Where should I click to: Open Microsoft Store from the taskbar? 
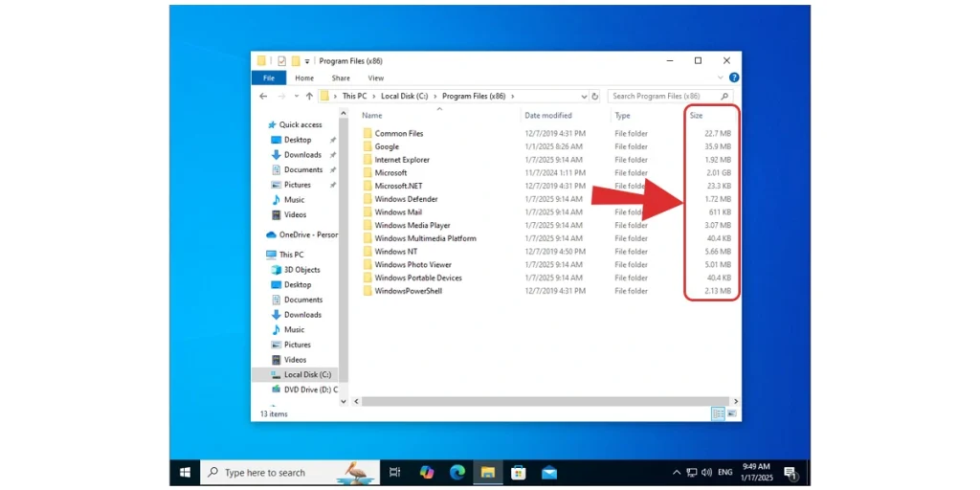(x=518, y=473)
